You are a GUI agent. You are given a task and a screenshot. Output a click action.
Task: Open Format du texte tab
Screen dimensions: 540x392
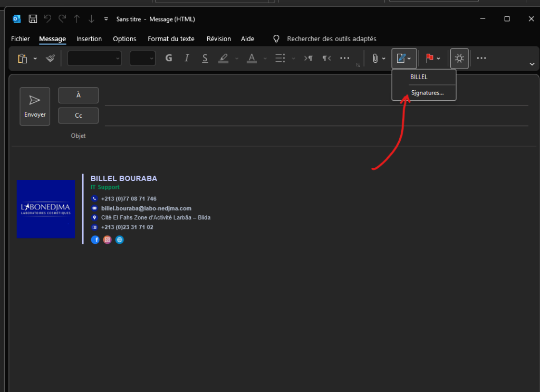(x=171, y=39)
